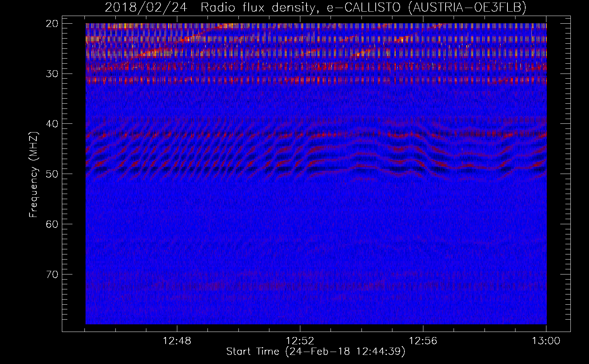Click the plot title containing e-CALLISTO
Screen dimensions: 589x364
coord(315,7)
